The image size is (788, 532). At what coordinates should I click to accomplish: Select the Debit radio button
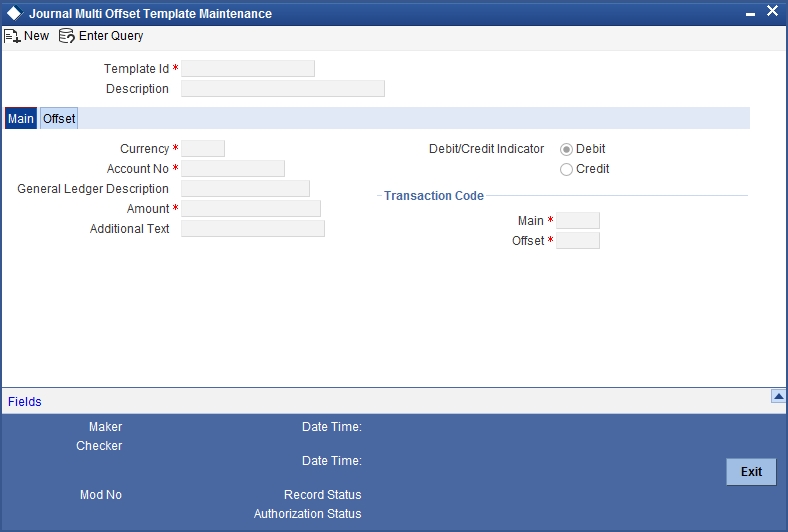pos(566,150)
